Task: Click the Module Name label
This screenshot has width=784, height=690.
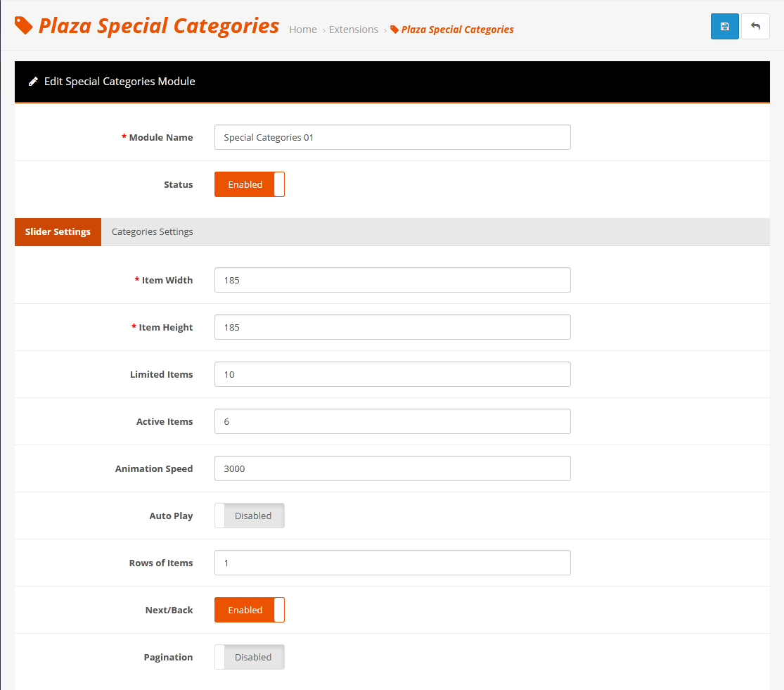Action: click(161, 137)
